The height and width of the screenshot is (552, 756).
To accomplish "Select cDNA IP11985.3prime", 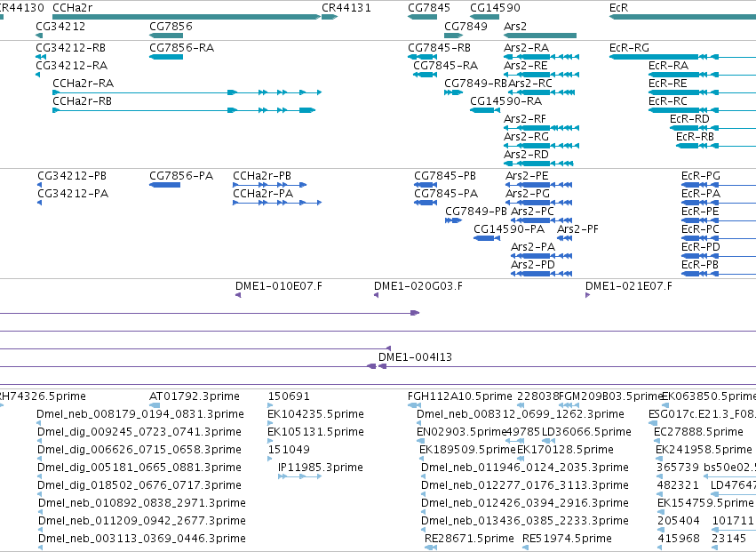I will point(300,476).
